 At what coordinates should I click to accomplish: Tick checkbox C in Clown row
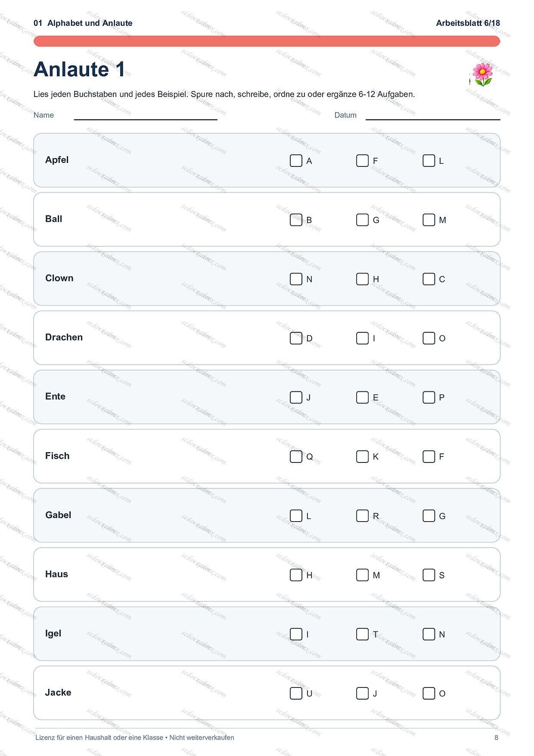[428, 279]
